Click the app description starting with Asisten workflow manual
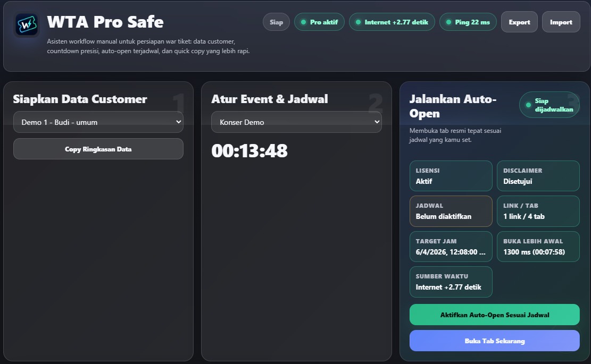 tap(148, 46)
